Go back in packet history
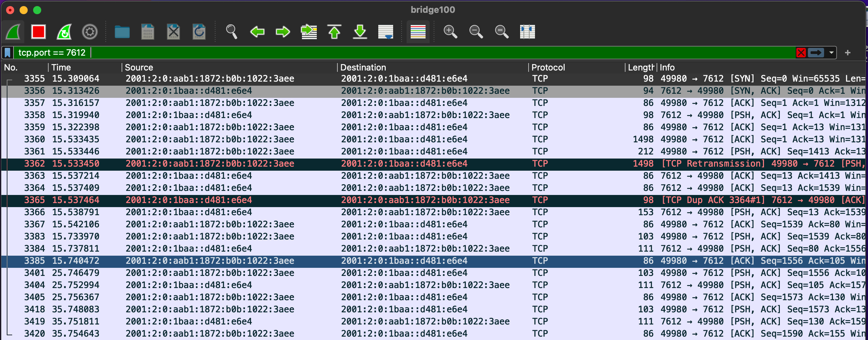 pos(257,32)
